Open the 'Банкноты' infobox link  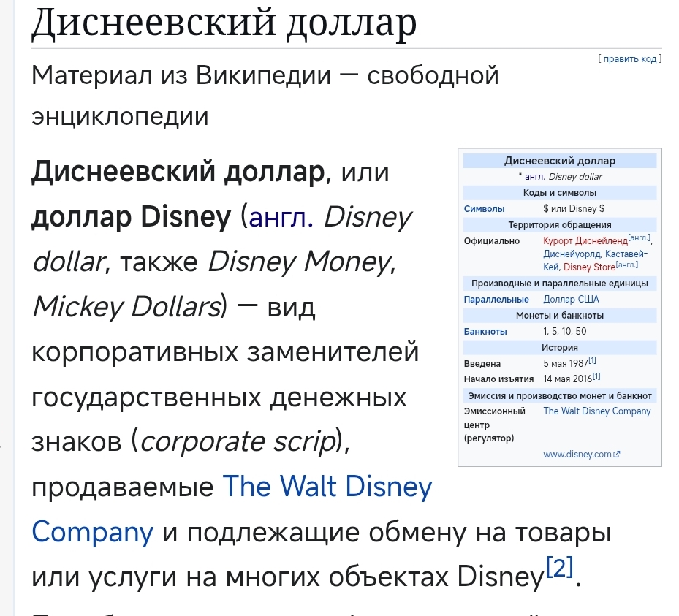(485, 331)
